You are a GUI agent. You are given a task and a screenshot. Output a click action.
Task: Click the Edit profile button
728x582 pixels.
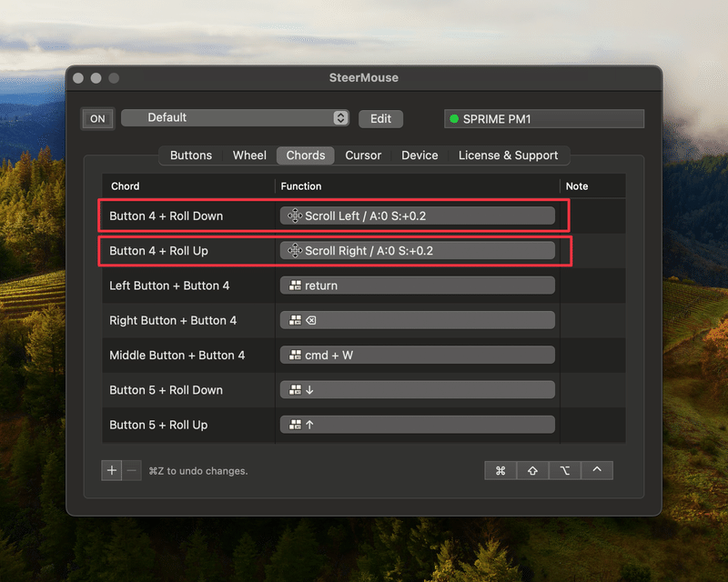(380, 119)
